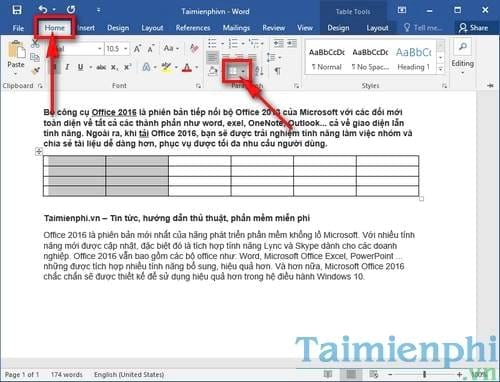This screenshot has height=382, width=500.
Task: Share the document with Share button
Action: click(x=473, y=28)
